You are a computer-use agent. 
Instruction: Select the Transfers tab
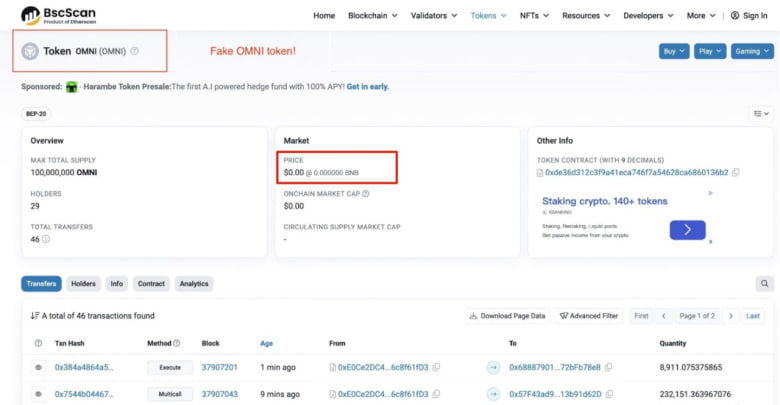click(x=41, y=284)
